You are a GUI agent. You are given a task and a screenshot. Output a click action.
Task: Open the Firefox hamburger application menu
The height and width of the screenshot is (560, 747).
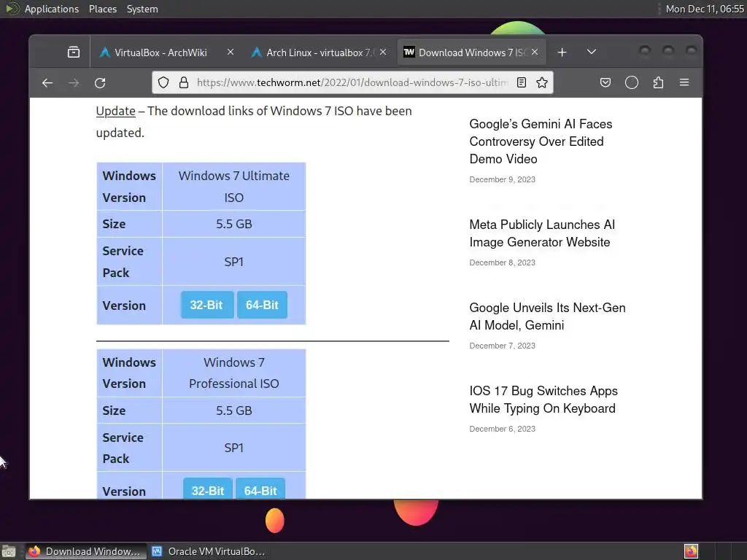coord(684,83)
